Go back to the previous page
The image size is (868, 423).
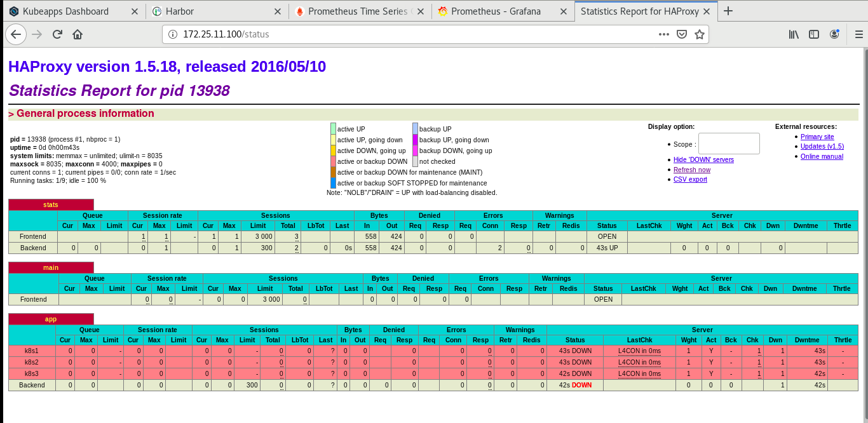click(x=16, y=34)
